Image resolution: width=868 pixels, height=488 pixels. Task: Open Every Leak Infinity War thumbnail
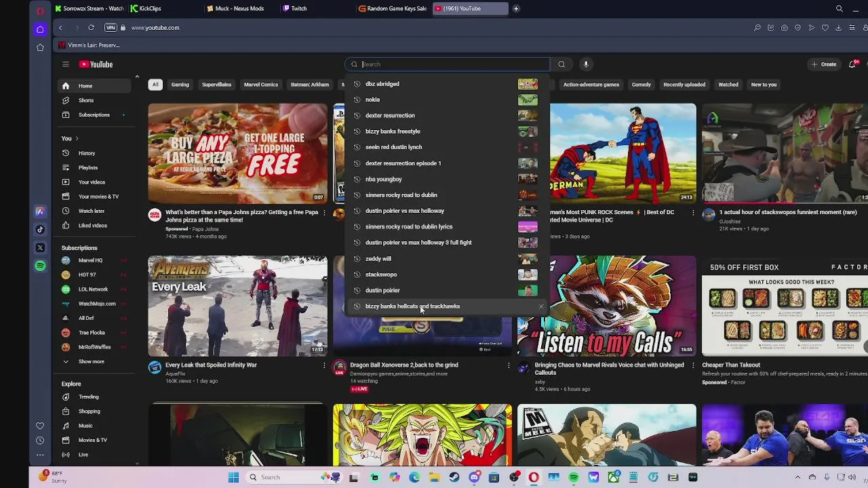[x=237, y=306]
